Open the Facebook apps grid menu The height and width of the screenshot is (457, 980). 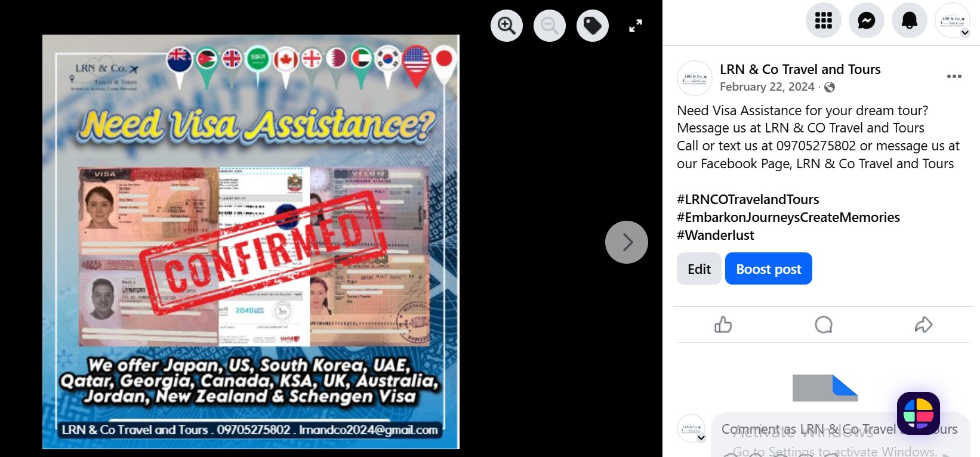pyautogui.click(x=824, y=20)
